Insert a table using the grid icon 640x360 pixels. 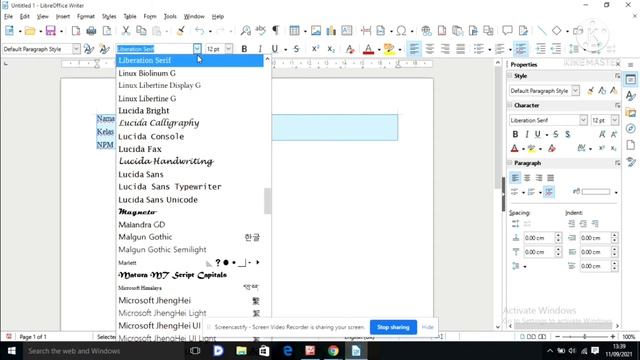click(294, 31)
